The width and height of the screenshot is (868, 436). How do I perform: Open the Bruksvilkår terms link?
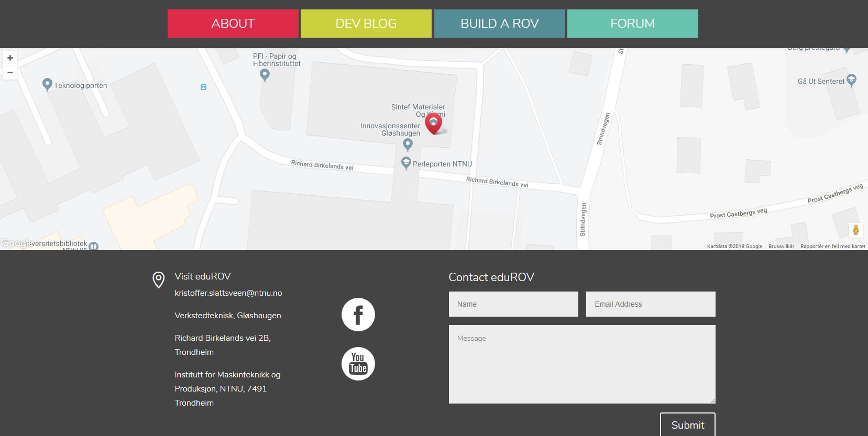coord(781,247)
